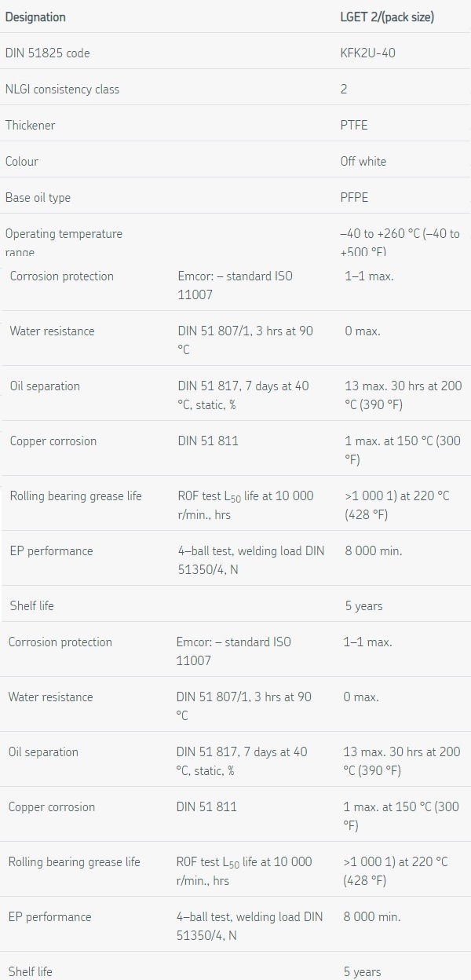The image size is (471, 980).
Task: Select the PTFE thickener value
Action: [x=354, y=125]
